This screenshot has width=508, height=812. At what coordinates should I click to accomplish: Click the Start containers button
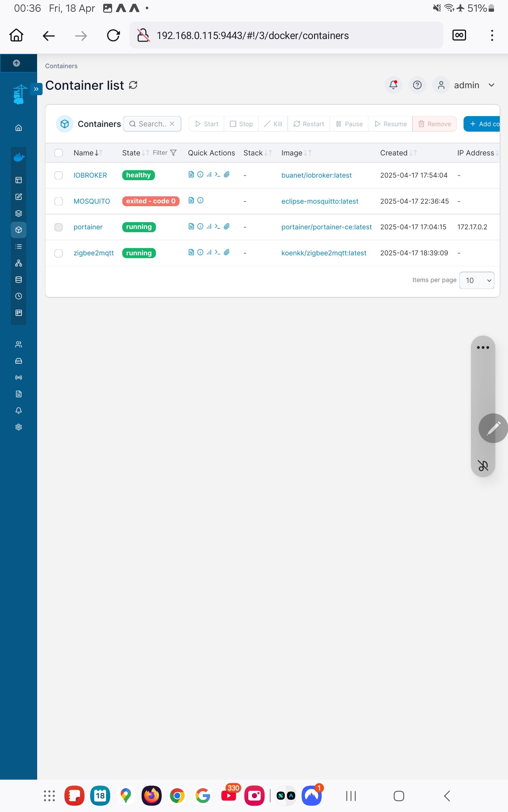click(206, 124)
